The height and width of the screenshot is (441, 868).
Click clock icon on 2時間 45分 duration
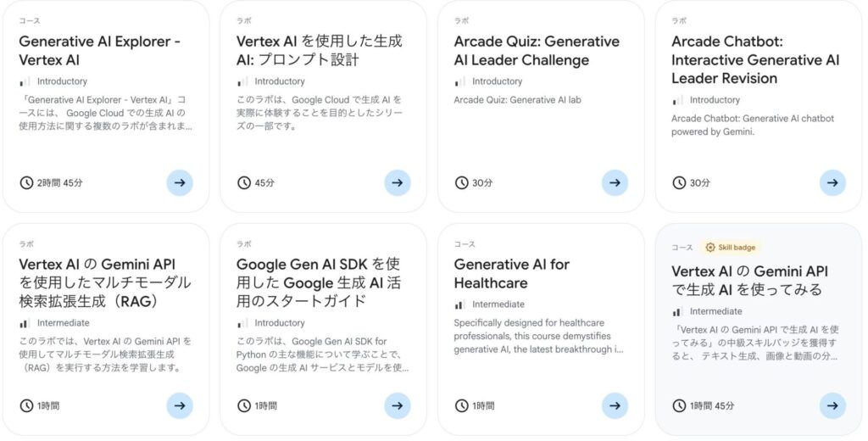point(26,182)
